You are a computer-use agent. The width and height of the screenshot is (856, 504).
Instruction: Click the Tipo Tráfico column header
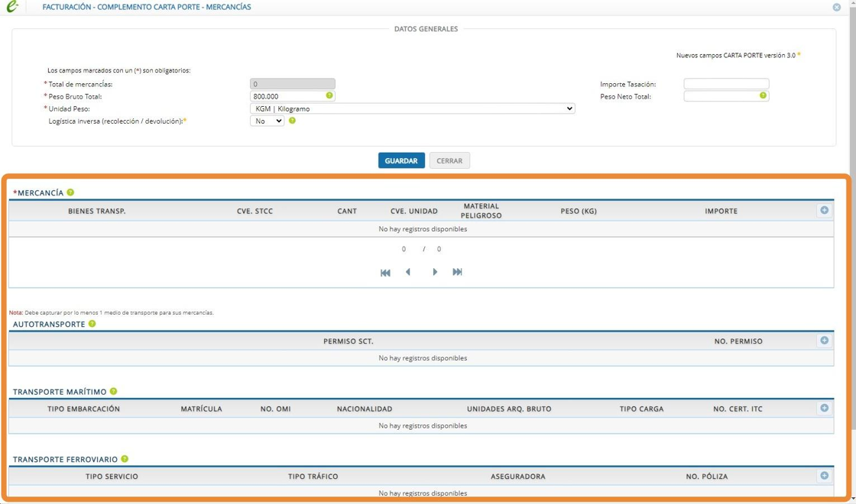(x=313, y=477)
